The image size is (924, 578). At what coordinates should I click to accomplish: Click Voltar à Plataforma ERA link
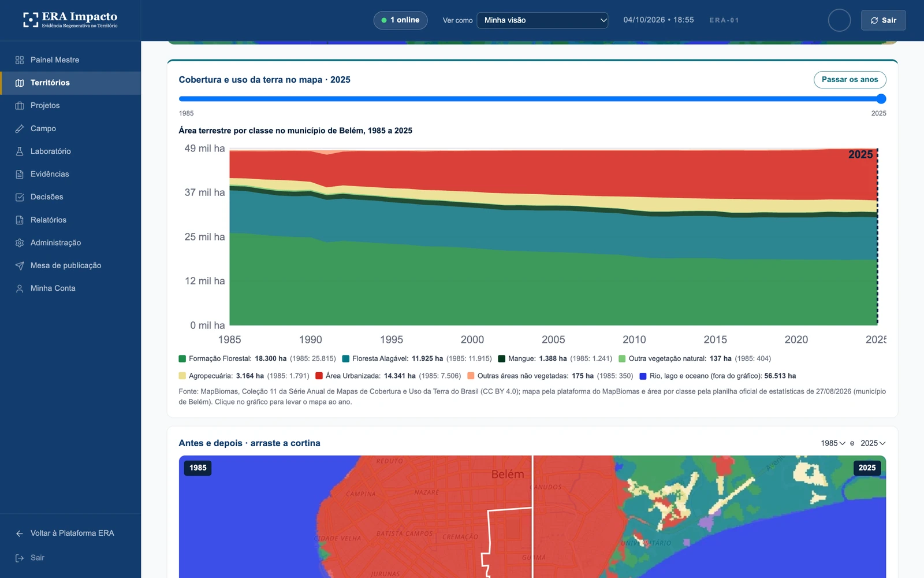click(x=70, y=533)
